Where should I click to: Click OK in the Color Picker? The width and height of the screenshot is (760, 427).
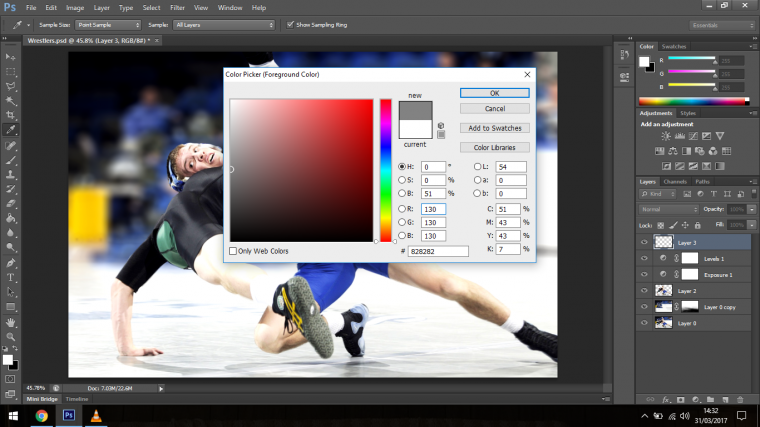[x=494, y=93]
